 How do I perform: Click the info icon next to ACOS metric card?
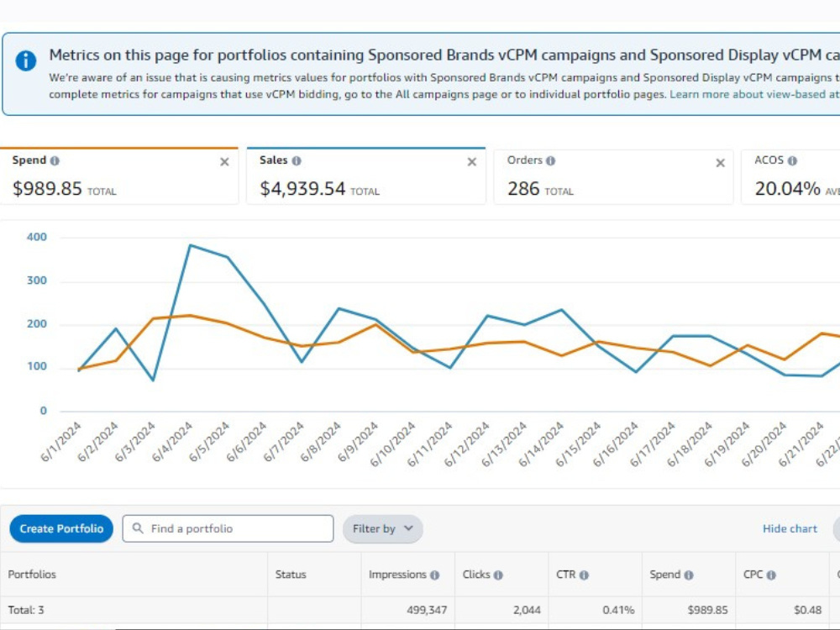tap(792, 160)
